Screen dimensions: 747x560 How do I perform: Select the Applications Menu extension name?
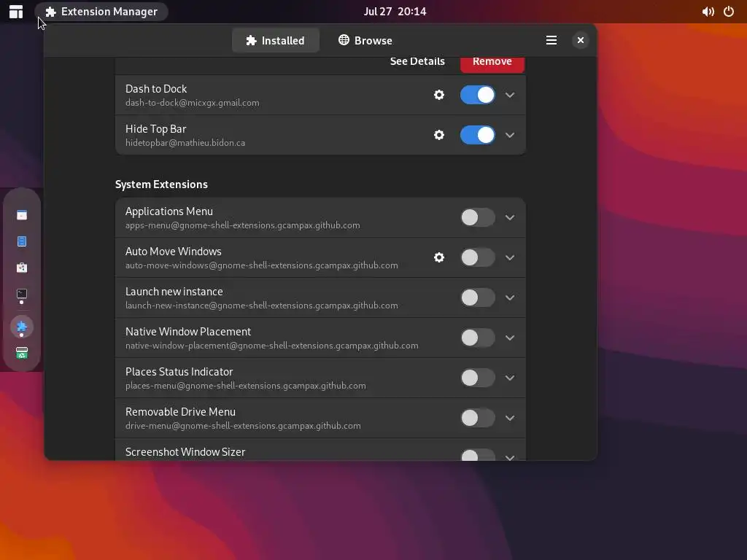tap(169, 211)
